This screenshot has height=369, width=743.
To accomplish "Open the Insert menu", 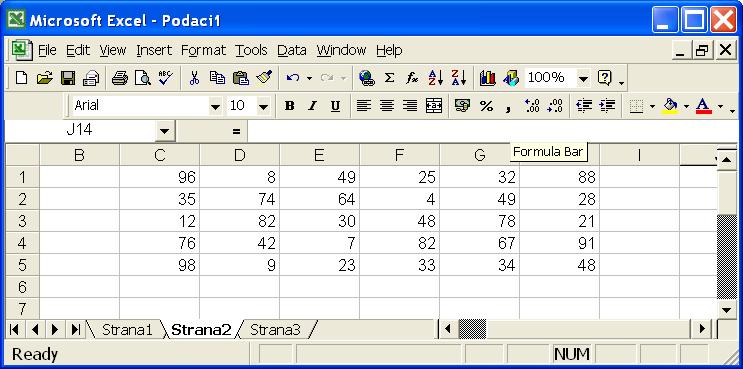I will point(154,50).
